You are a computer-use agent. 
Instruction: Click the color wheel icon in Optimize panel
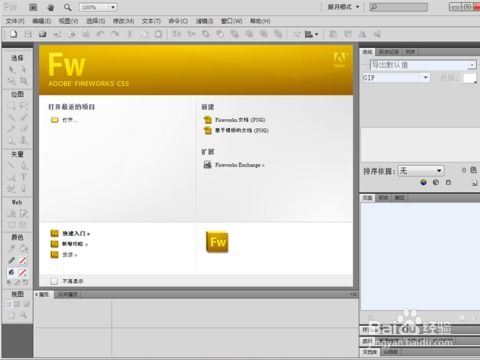[x=424, y=182]
